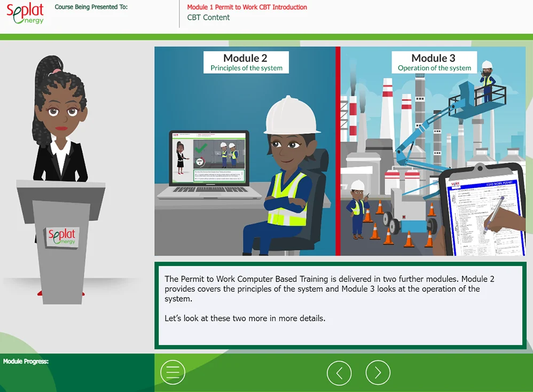This screenshot has height=392, width=533.
Task: Click 'Course Being Presented To:' label
Action: point(91,7)
